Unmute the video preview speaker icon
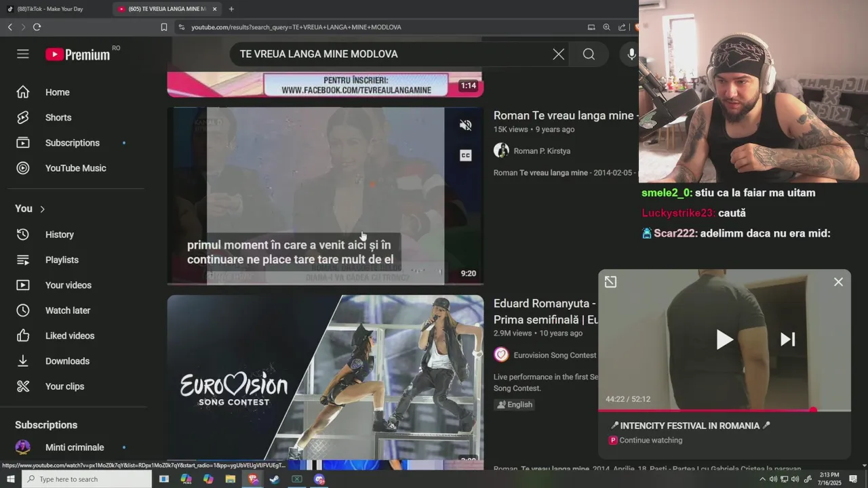Viewport: 868px width, 488px height. point(465,125)
